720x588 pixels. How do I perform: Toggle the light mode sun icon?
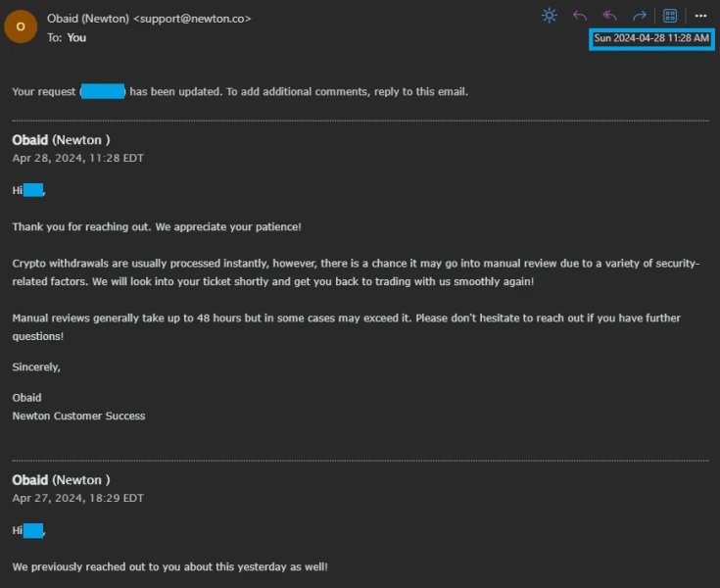[x=550, y=16]
